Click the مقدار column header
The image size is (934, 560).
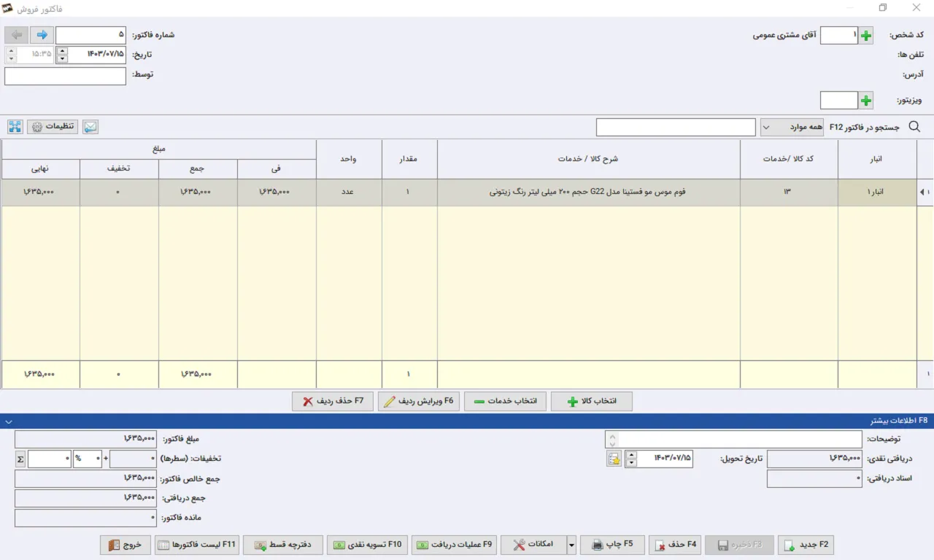coord(409,159)
